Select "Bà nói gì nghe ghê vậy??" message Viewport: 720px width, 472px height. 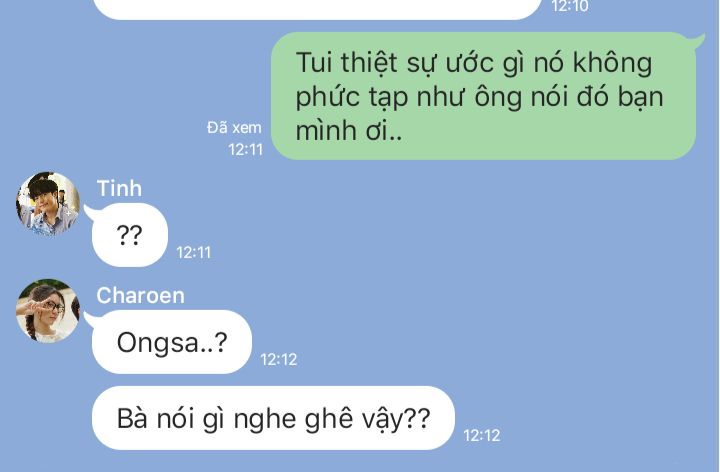click(x=273, y=418)
